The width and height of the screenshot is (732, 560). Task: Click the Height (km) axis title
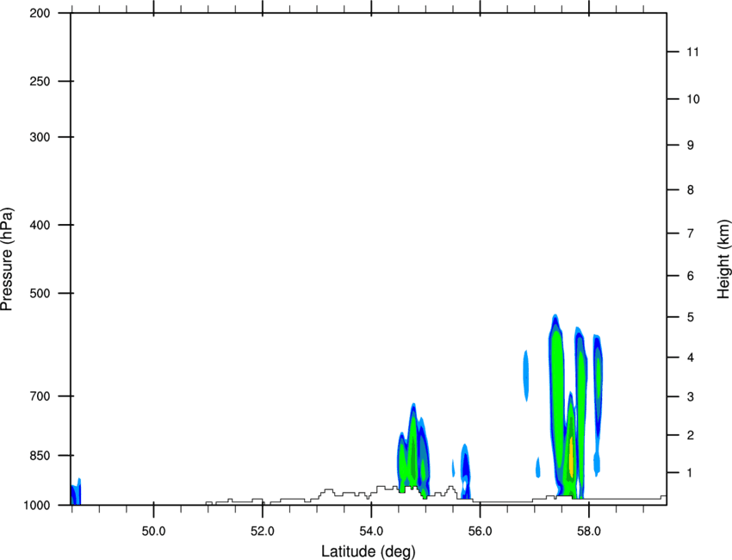point(723,258)
